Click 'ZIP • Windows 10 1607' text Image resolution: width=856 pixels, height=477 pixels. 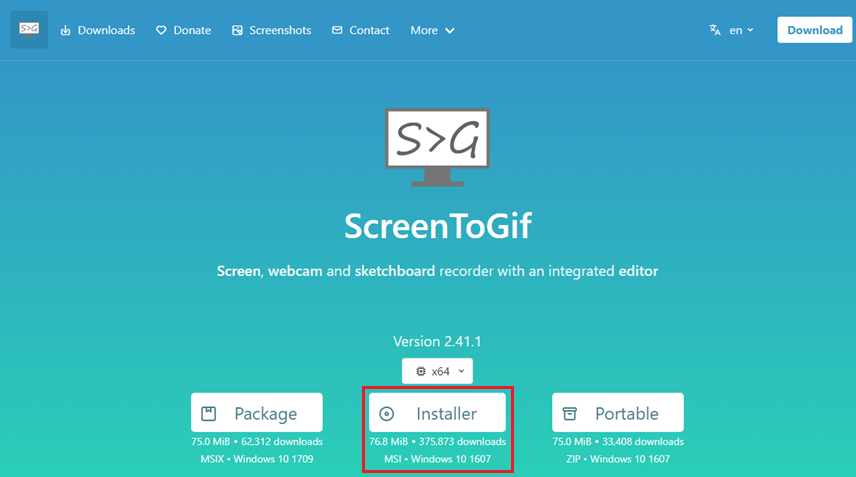pyautogui.click(x=618, y=459)
